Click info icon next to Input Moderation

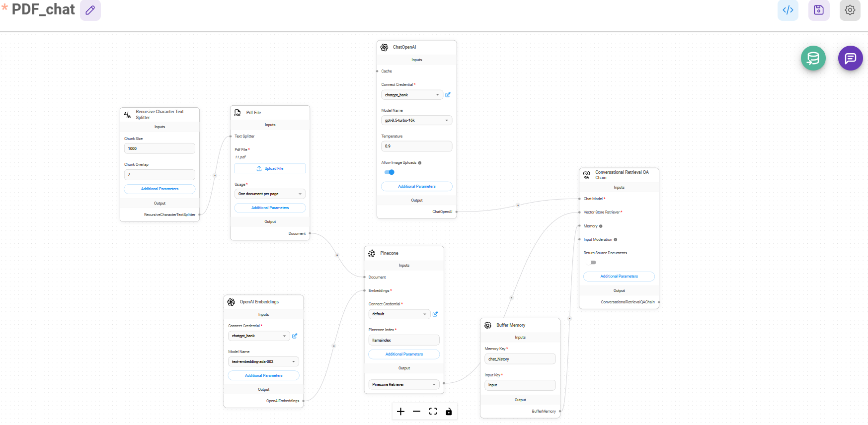tap(616, 240)
